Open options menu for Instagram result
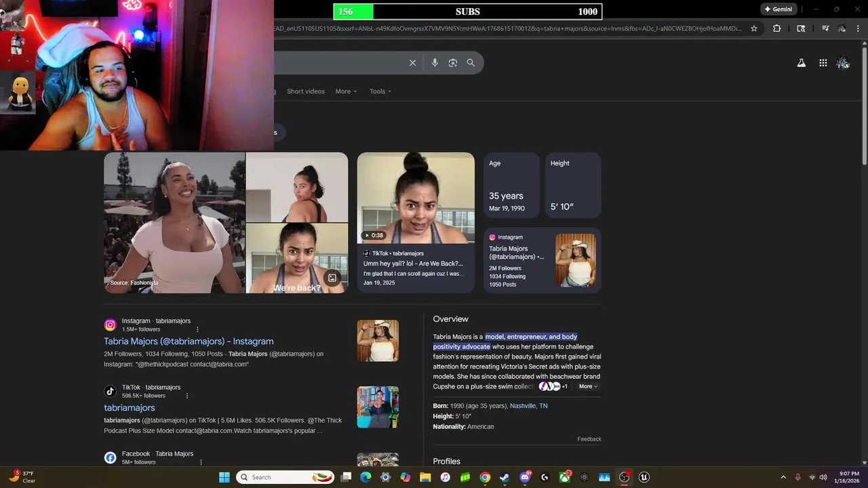This screenshot has width=868, height=488. (197, 329)
